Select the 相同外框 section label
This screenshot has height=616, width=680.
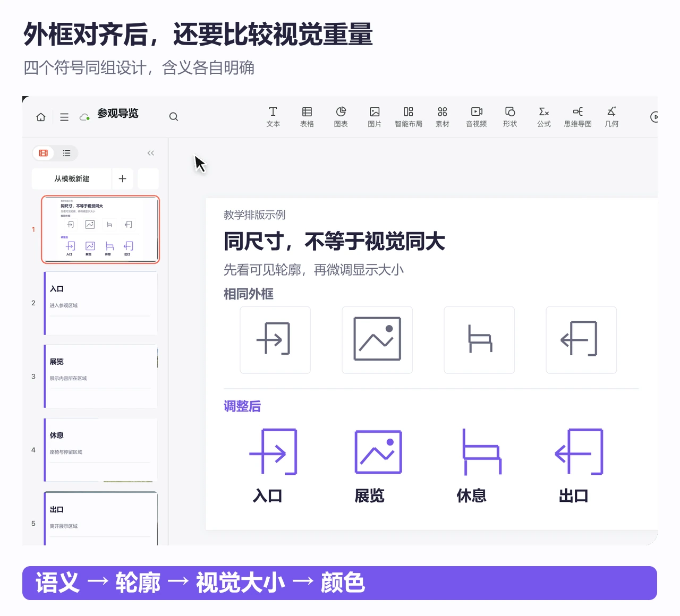(249, 294)
